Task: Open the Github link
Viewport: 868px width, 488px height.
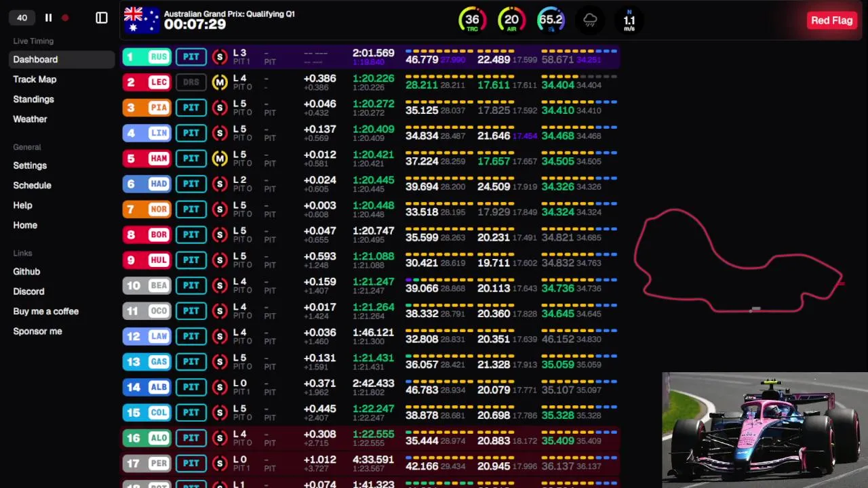Action: 26,272
